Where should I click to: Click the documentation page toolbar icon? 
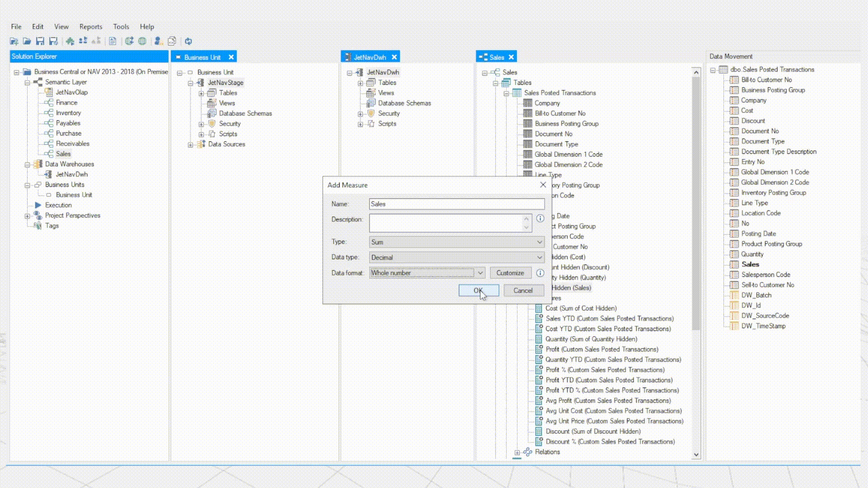(113, 41)
